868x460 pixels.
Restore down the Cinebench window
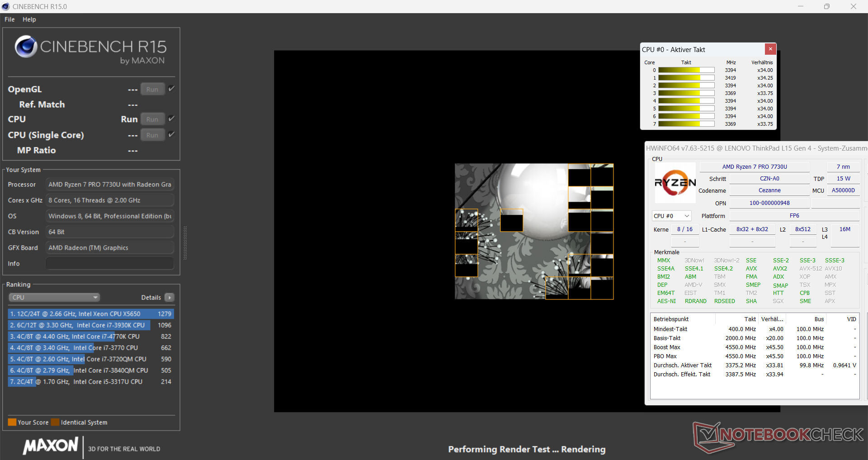pos(827,6)
